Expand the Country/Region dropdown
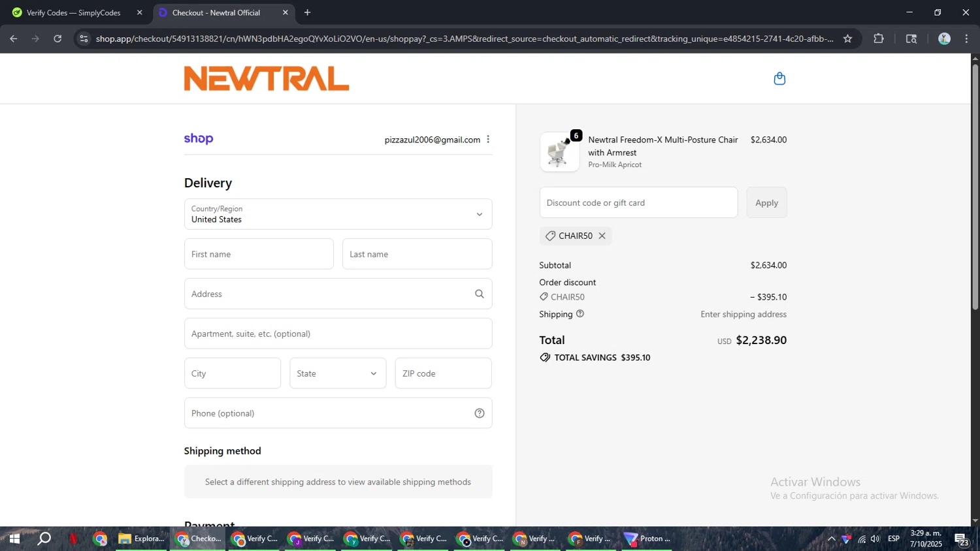The image size is (980, 551). pos(338,214)
